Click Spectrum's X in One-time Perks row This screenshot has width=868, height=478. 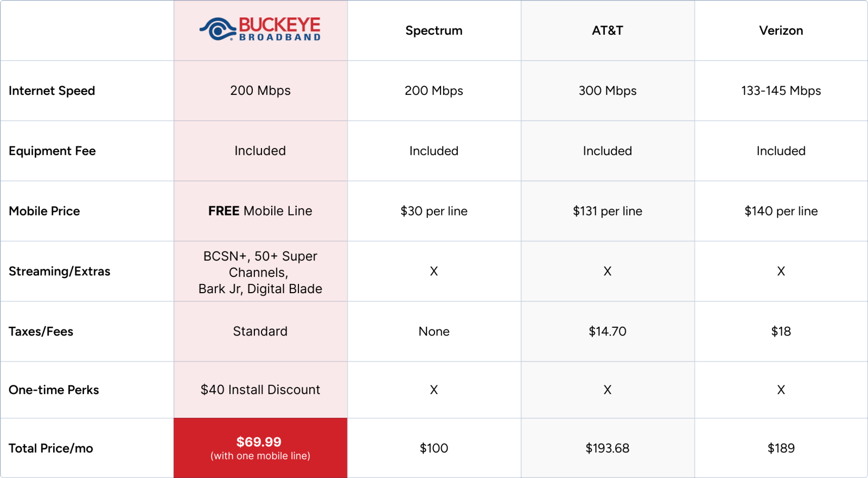click(x=434, y=390)
